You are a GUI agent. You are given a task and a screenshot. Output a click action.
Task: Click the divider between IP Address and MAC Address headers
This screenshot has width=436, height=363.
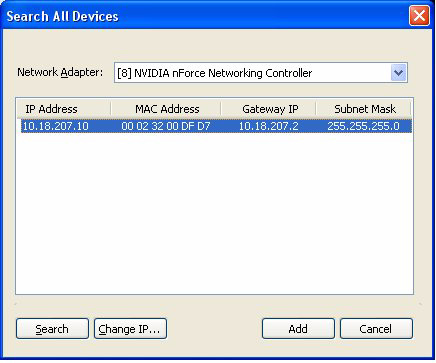pyautogui.click(x=111, y=109)
